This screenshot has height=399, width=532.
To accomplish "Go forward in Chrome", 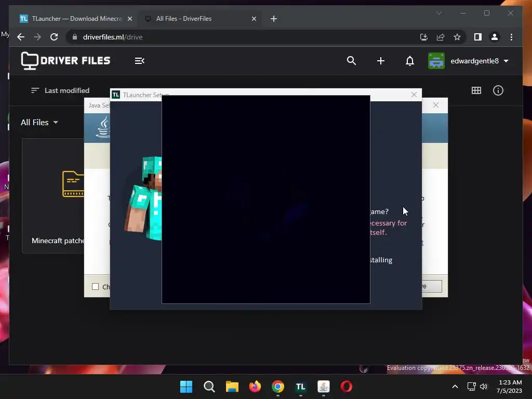I will coord(37,37).
